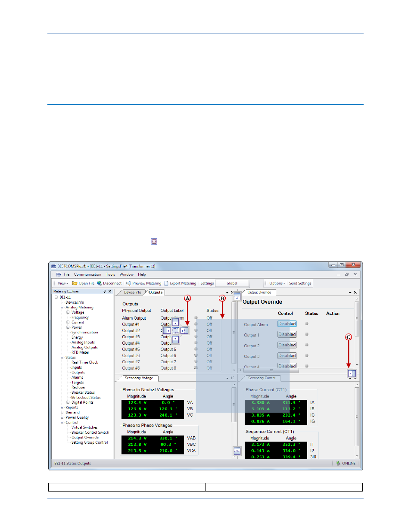Screen dimensions: 411x532
Task: Pin the Metering Explorer panel
Action: click(x=104, y=292)
